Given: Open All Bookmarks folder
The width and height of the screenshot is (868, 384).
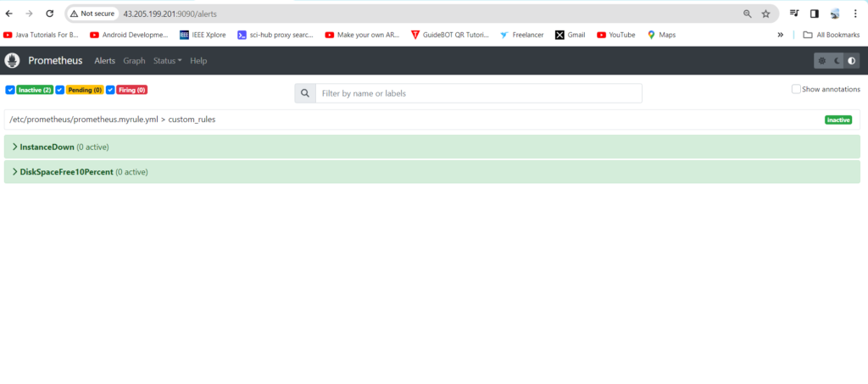Looking at the screenshot, I should point(832,35).
